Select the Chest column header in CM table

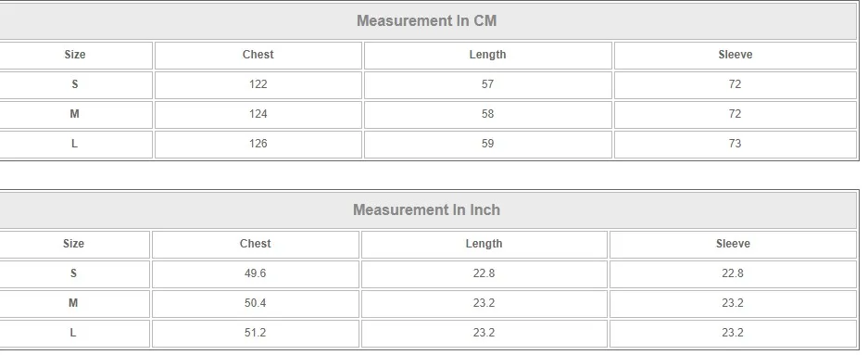(258, 55)
